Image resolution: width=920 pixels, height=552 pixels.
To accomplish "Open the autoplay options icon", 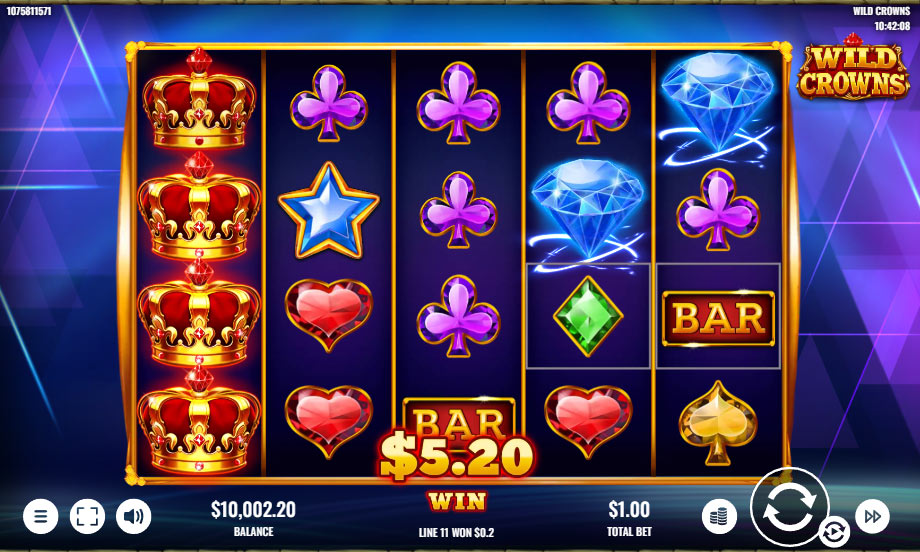I will click(834, 532).
